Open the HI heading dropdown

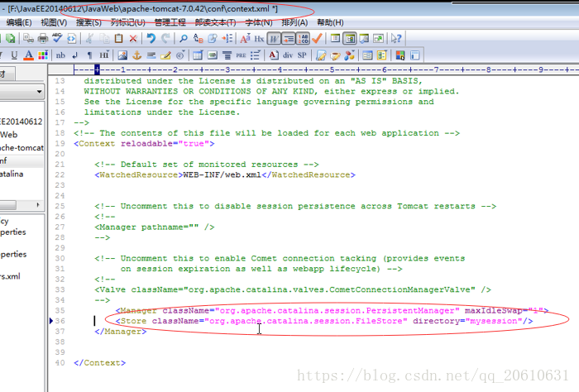click(x=104, y=55)
